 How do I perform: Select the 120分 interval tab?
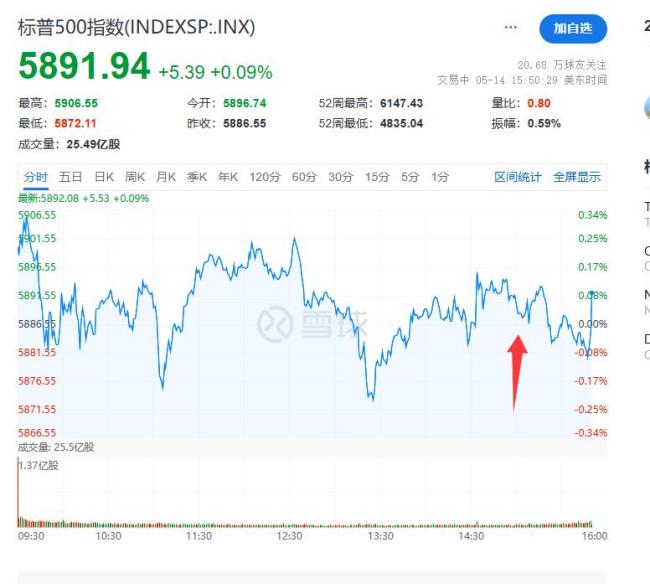click(265, 177)
